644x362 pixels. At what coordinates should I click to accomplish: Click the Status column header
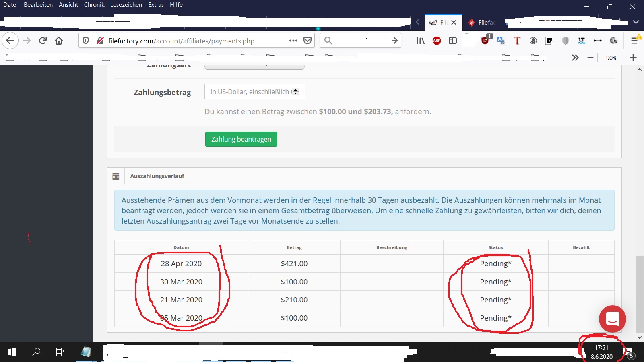tap(496, 247)
